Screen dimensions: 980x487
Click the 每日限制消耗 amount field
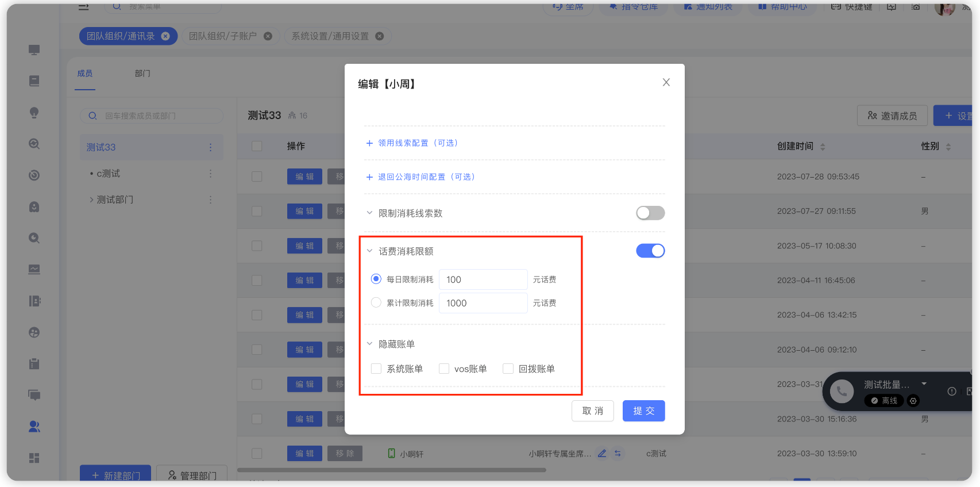point(483,279)
